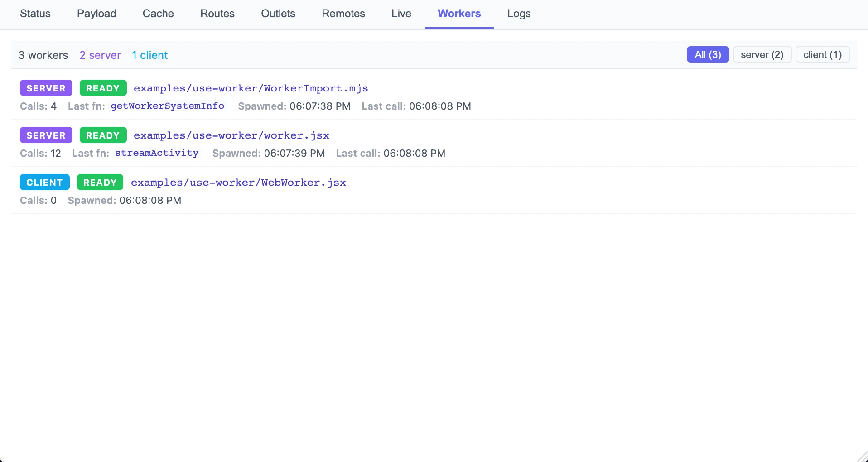
Task: Filter workers by server (2)
Action: pos(762,55)
